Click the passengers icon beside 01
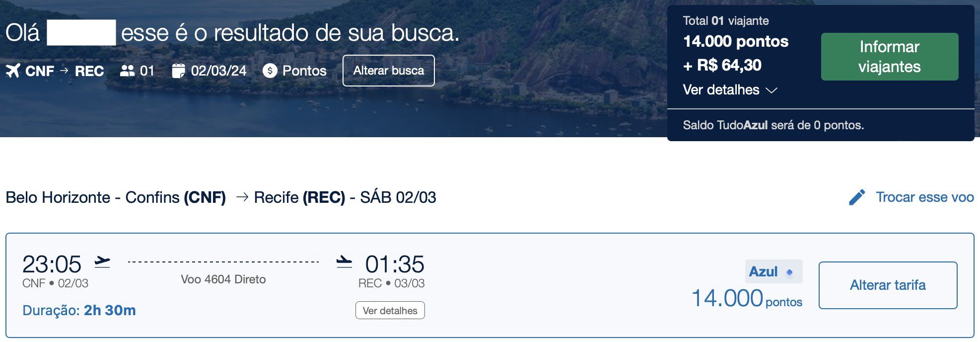Viewport: 980px width, 342px height. (127, 71)
